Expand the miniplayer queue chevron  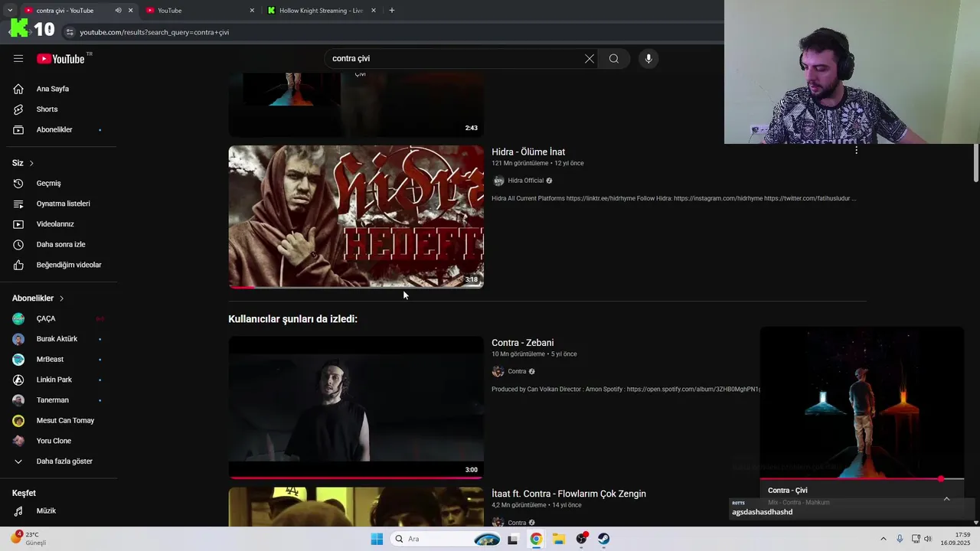tap(946, 498)
